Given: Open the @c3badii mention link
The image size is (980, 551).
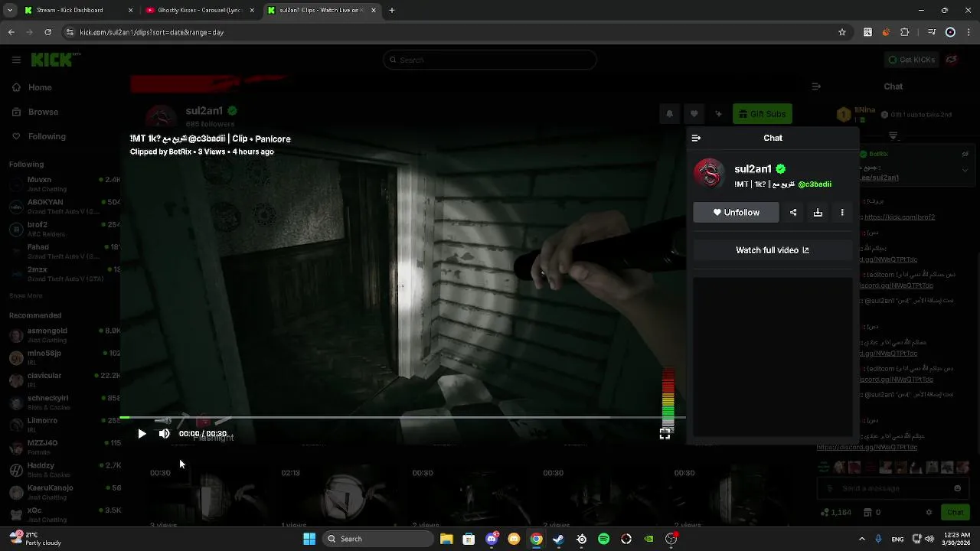Looking at the screenshot, I should point(815,184).
